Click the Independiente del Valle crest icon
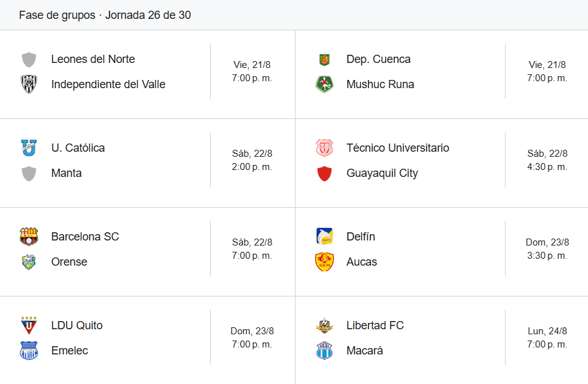 pos(29,84)
